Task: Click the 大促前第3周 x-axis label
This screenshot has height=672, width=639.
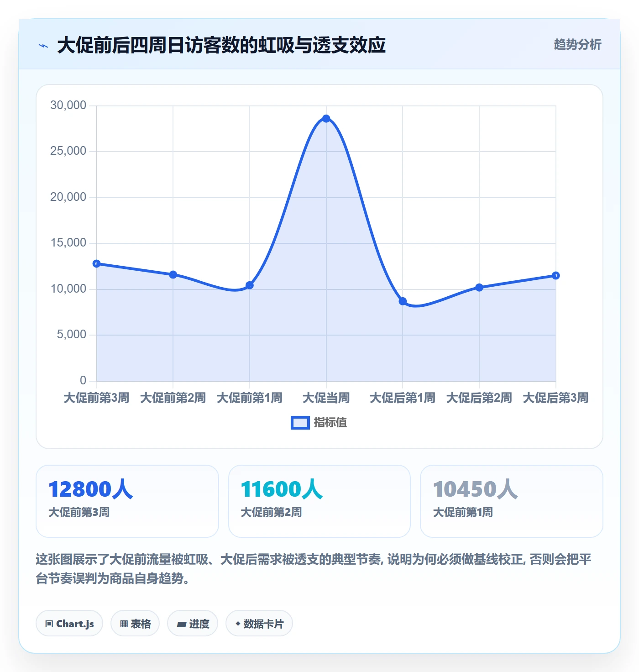Action: coord(97,398)
